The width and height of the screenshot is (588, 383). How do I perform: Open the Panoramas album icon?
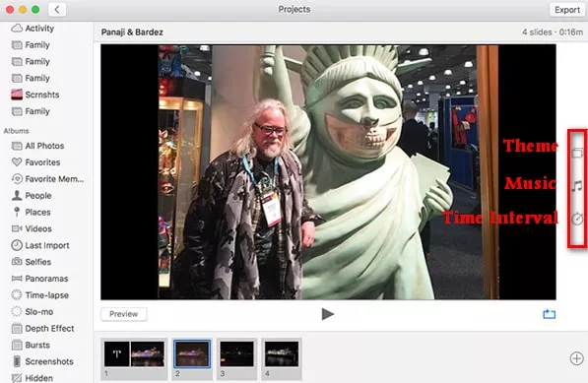pos(17,279)
